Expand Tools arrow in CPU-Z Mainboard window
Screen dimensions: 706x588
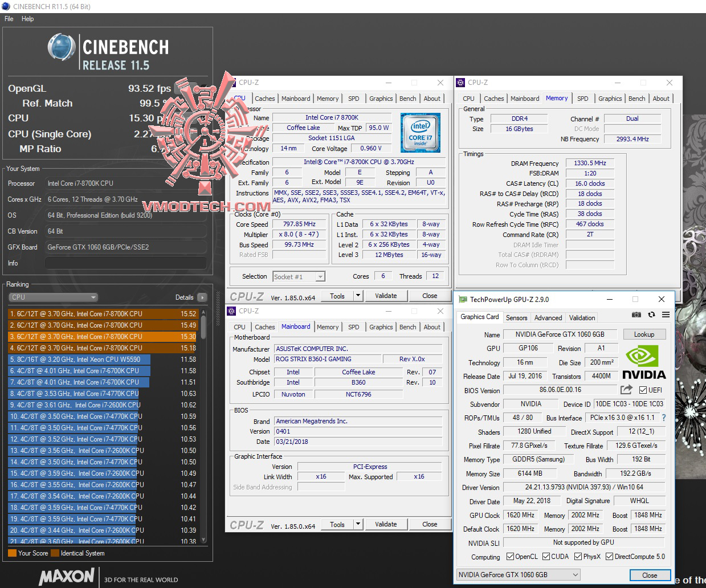click(x=358, y=524)
